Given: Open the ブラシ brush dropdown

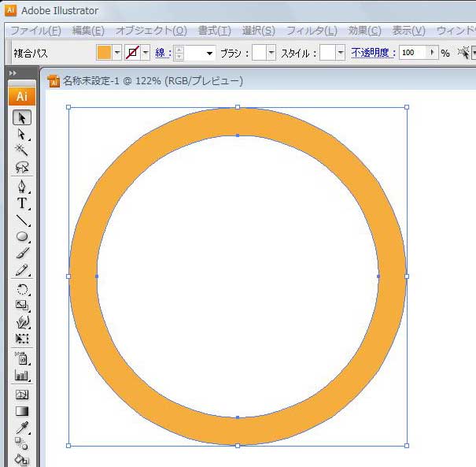Looking at the screenshot, I should [x=271, y=53].
